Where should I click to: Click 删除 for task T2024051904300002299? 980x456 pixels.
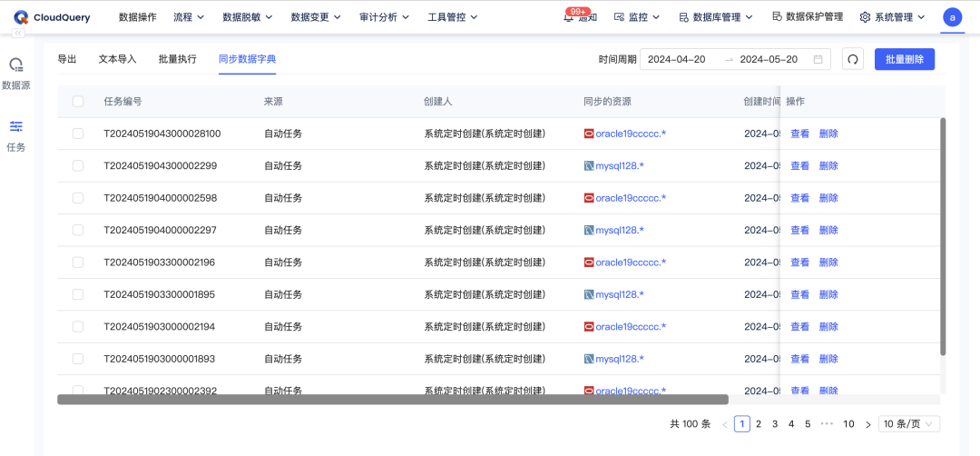pos(828,165)
